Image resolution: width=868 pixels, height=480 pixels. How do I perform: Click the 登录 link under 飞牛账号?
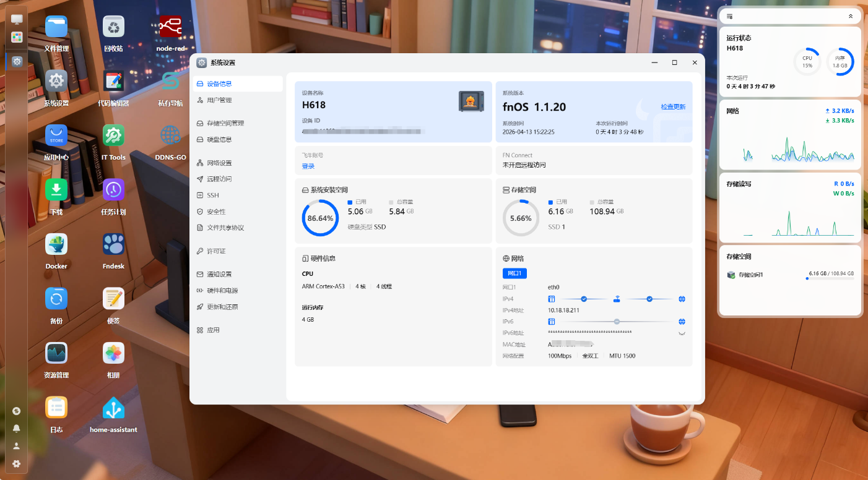tap(308, 166)
